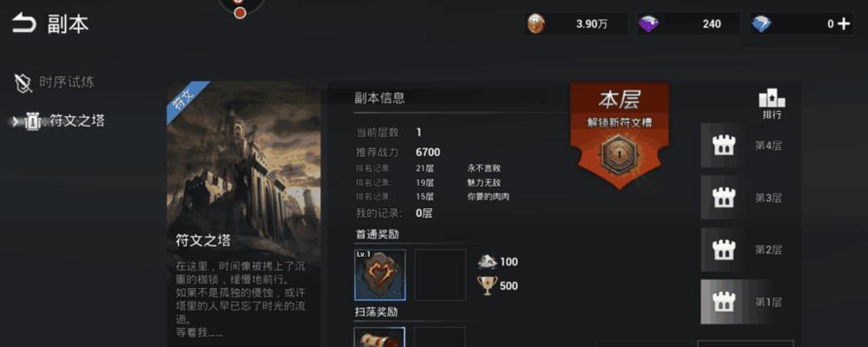Select the highlighted 第1层 floor

pos(724,302)
